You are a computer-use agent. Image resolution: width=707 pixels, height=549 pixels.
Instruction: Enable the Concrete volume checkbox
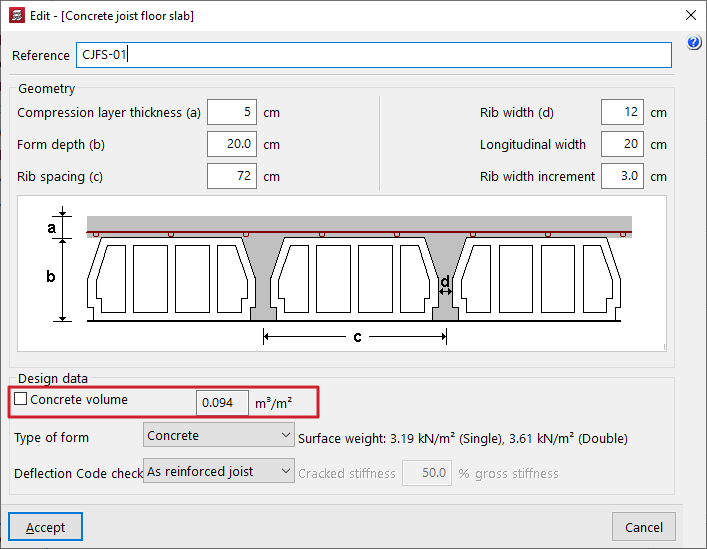click(21, 400)
